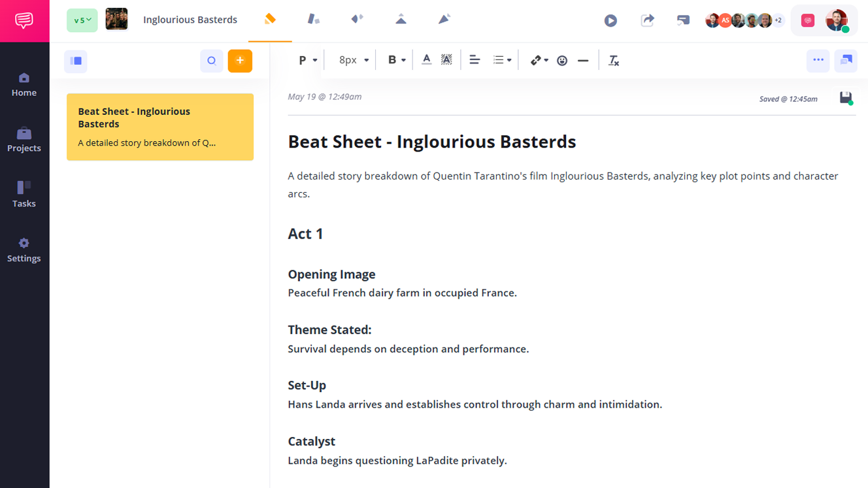Switch to the second tab icon after the pencil
This screenshot has height=488, width=868.
314,20
